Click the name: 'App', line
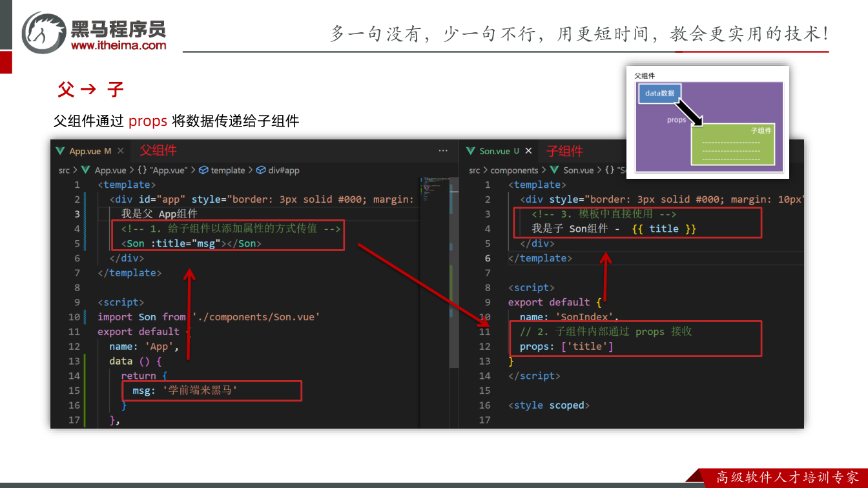 (x=144, y=347)
